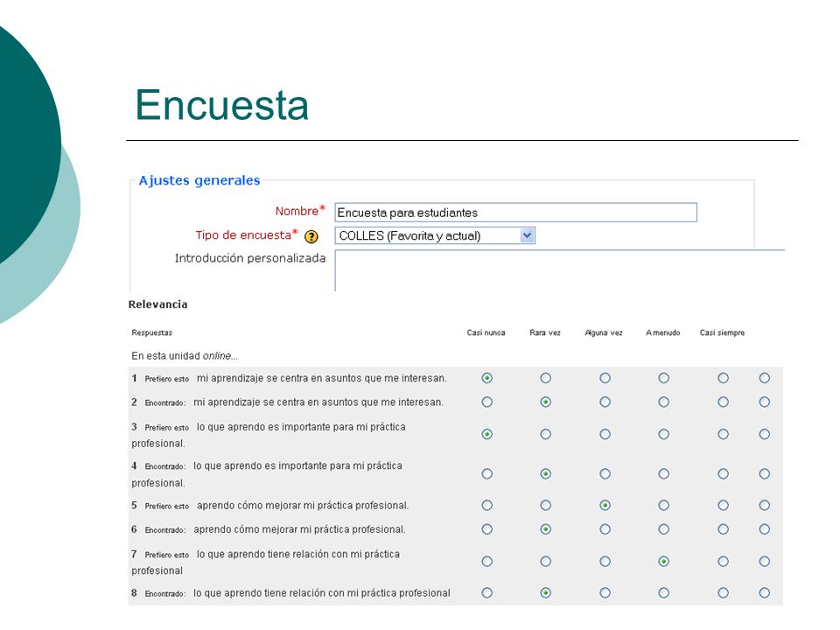Click the Introducción personalizada text area
Image resolution: width=840 pixels, height=630 pixels.
[x=560, y=270]
